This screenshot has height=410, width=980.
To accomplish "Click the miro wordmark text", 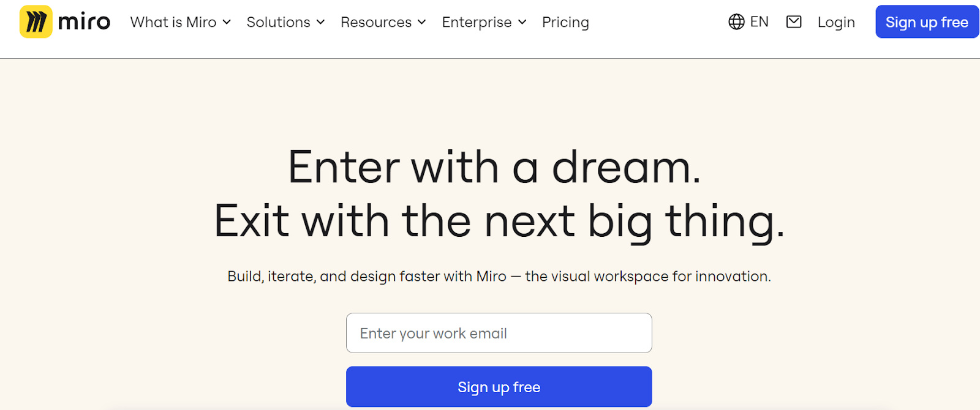I will tap(85, 23).
